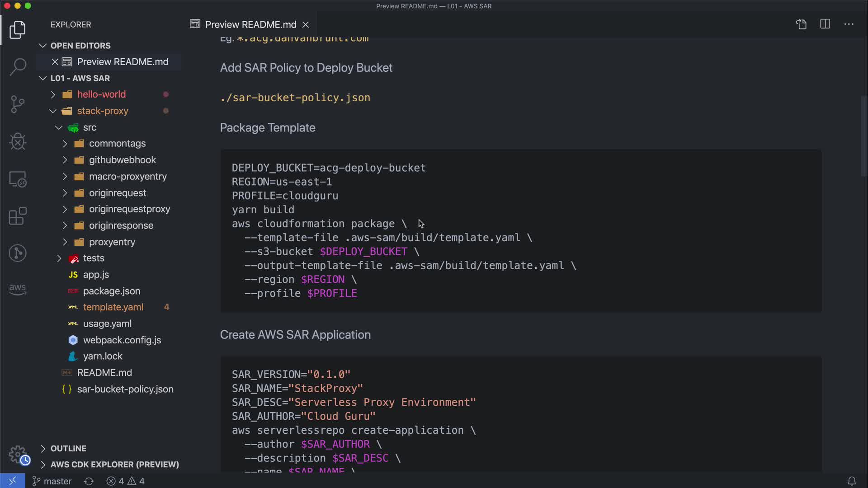Click the Show Source icon in editor toolbar
This screenshot has height=488, width=868.
(801, 24)
